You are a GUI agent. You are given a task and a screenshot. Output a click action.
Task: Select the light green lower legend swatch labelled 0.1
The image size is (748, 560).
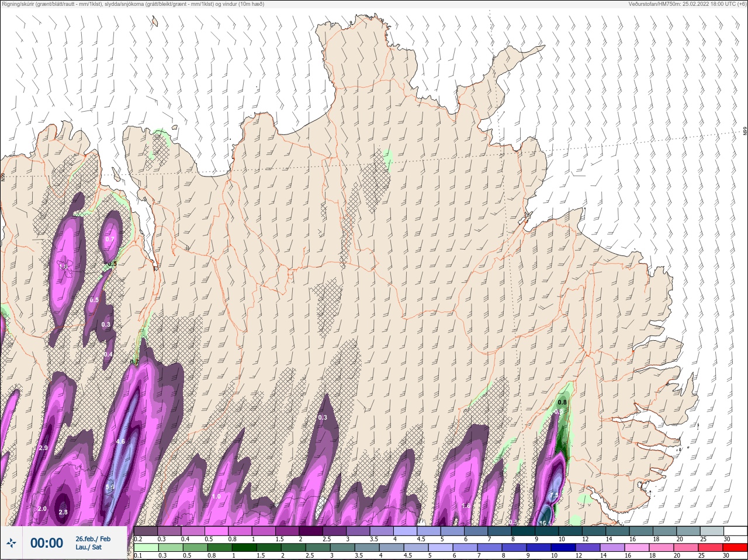click(146, 548)
